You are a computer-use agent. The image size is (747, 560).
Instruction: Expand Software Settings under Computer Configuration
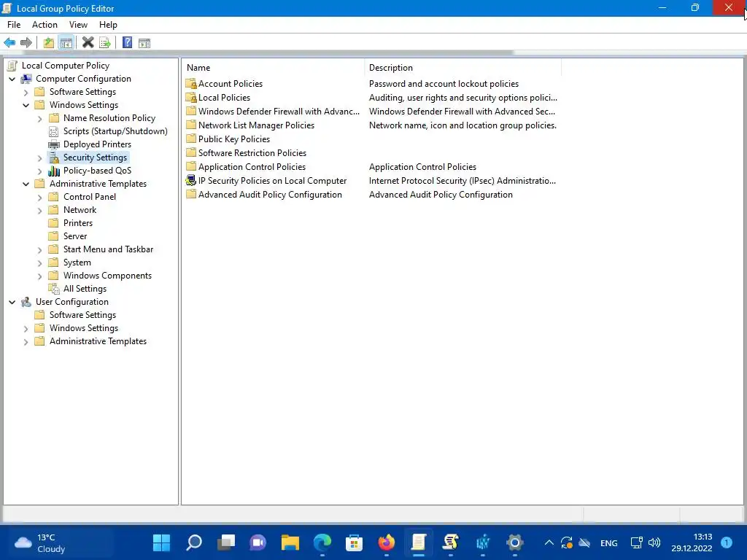[x=26, y=93]
